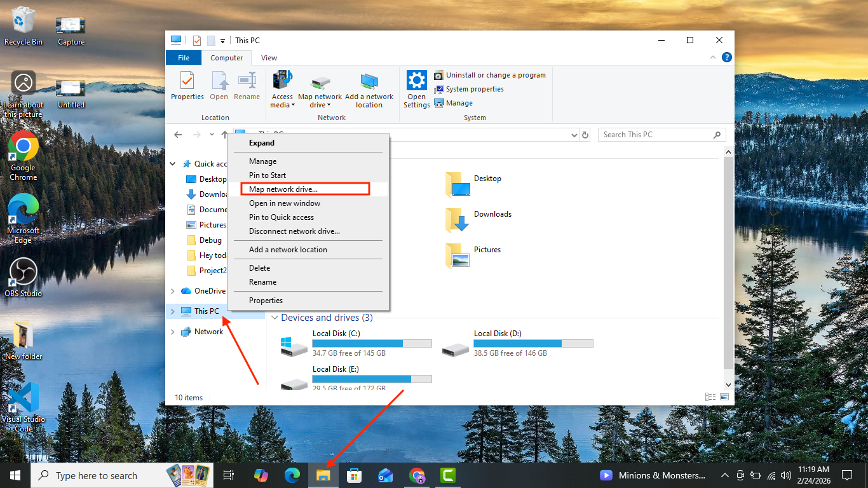Viewport: 868px width, 488px height.
Task: Choose Disconnect network drive... menu entry
Action: pos(294,231)
